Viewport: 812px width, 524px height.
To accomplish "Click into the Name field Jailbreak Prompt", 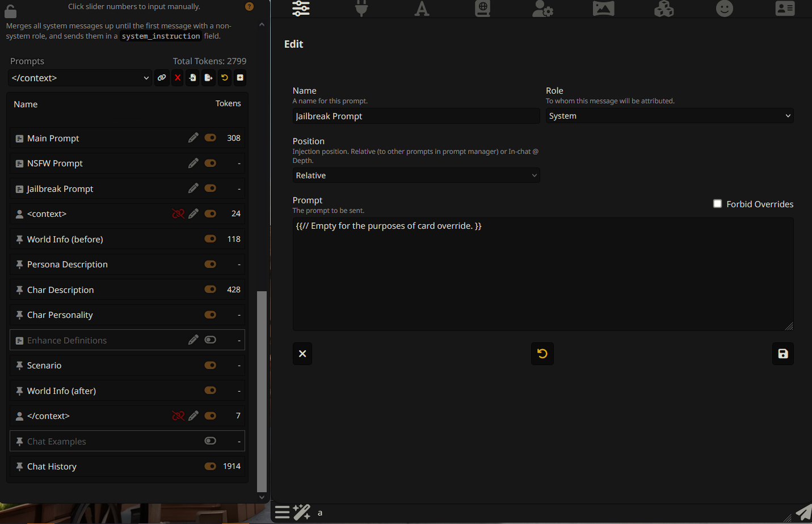I will click(416, 116).
